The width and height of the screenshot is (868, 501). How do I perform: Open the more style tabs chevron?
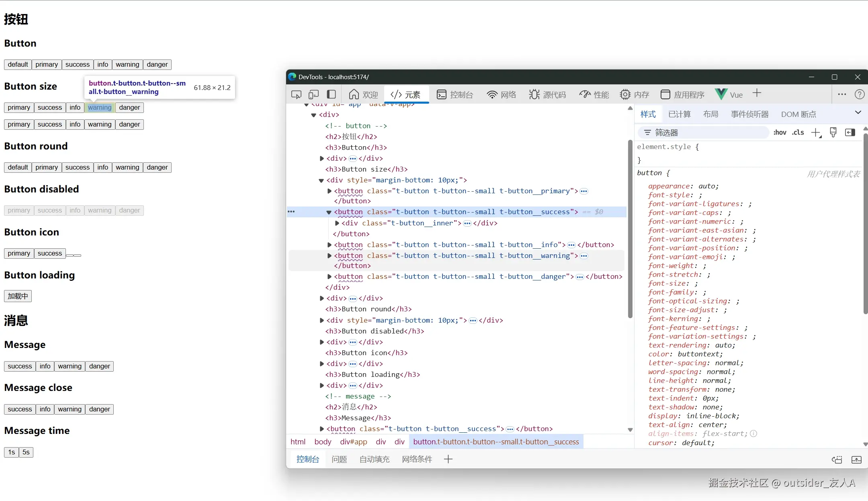pos(858,113)
